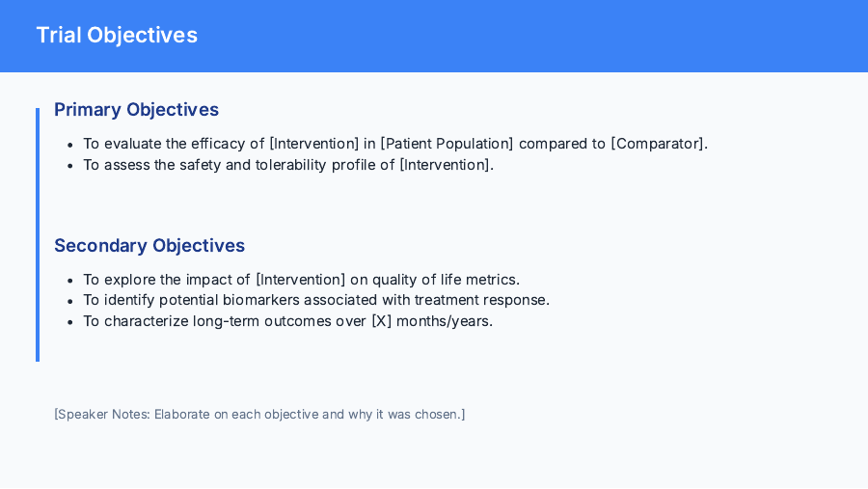Click the 'Trial Objectives' slide title
This screenshot has height=489, width=868.
point(117,36)
